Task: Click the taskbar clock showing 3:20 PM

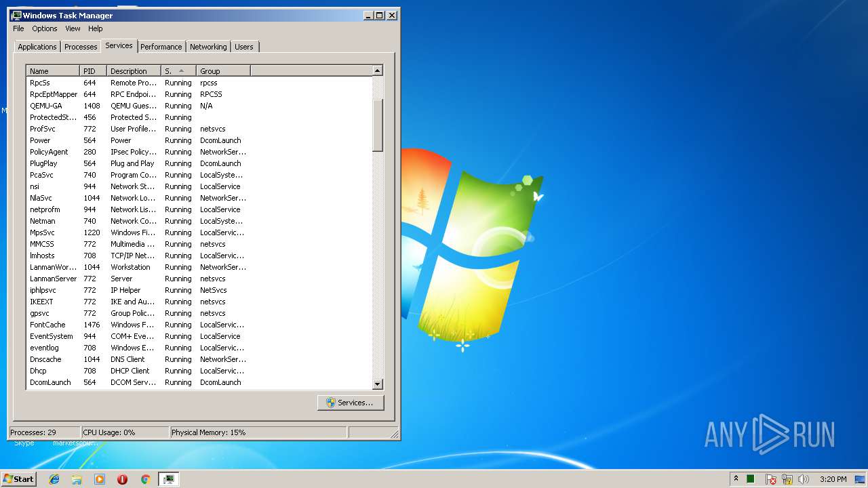Action: click(x=833, y=479)
